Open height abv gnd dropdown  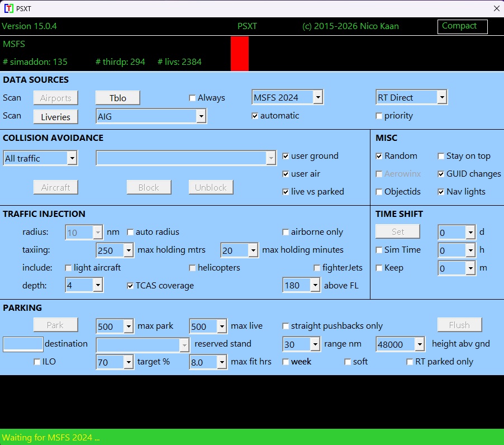[420, 344]
